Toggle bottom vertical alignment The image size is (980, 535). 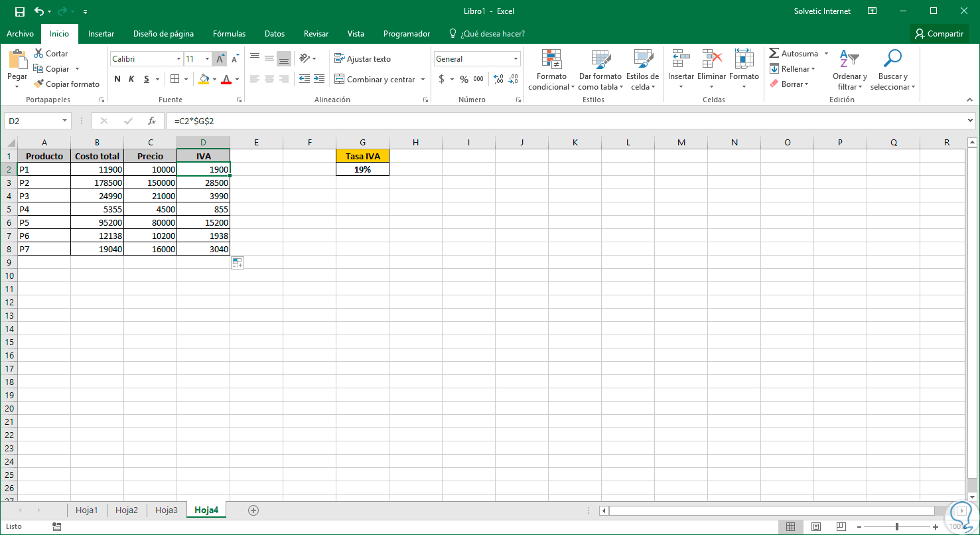(284, 59)
